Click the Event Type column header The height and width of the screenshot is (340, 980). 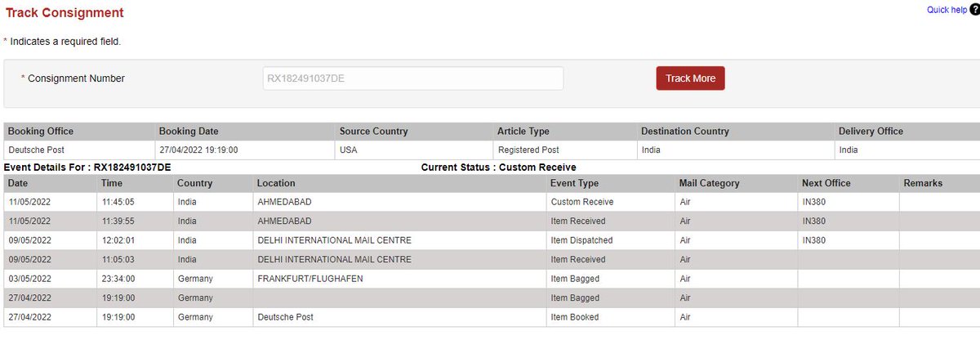611,183
